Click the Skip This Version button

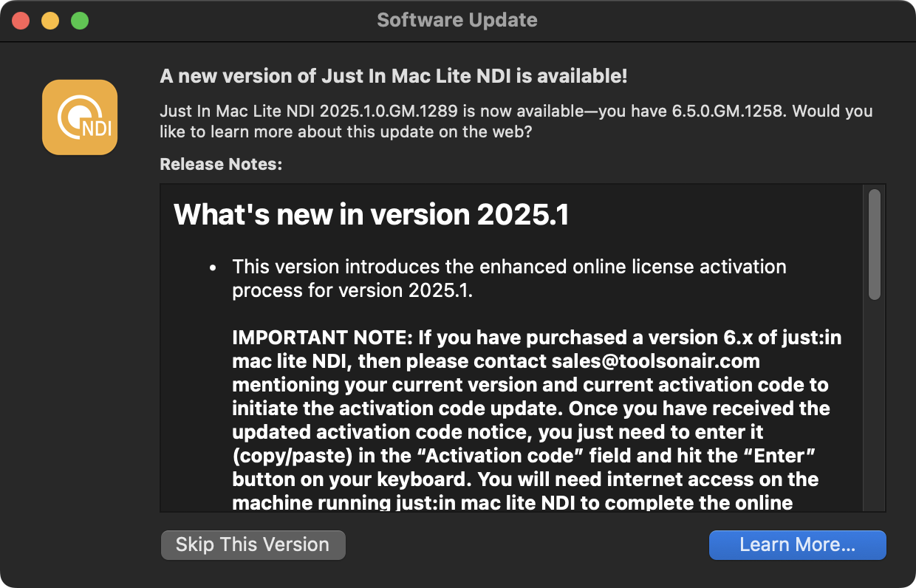253,545
